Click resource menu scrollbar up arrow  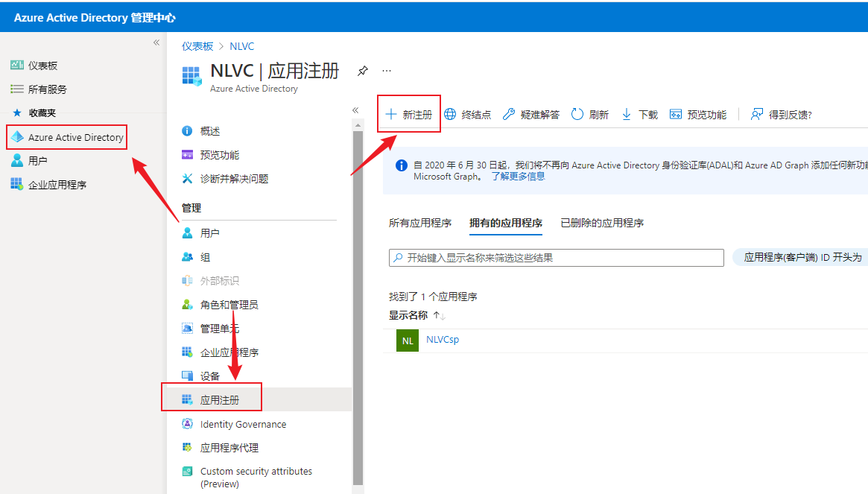[x=358, y=126]
